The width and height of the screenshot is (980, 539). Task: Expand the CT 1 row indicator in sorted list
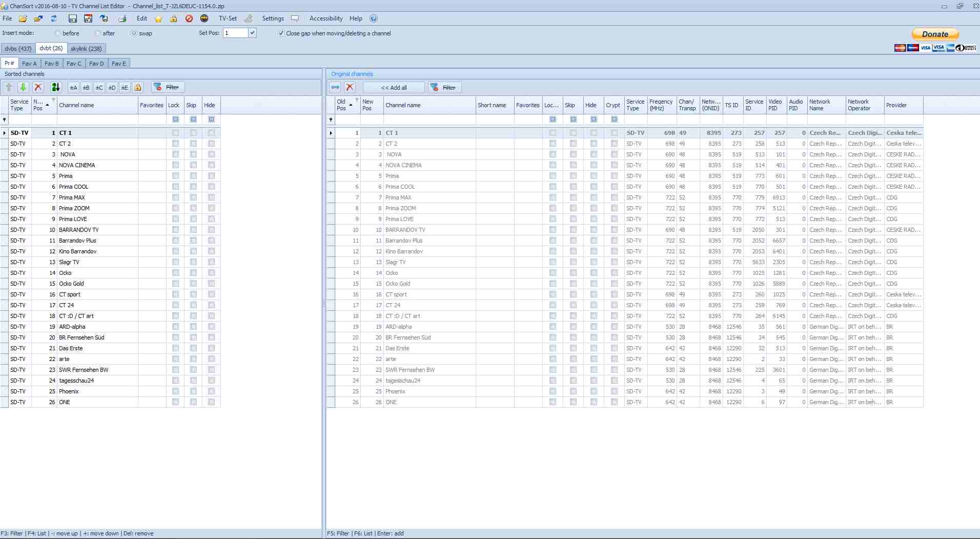pos(5,133)
